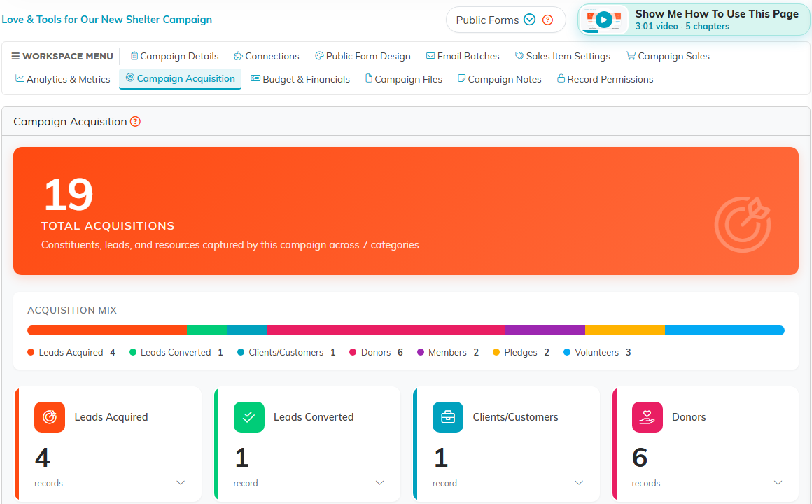This screenshot has height=504, width=812.
Task: Click the Volunteers · 3 legend entry
Action: 597,352
